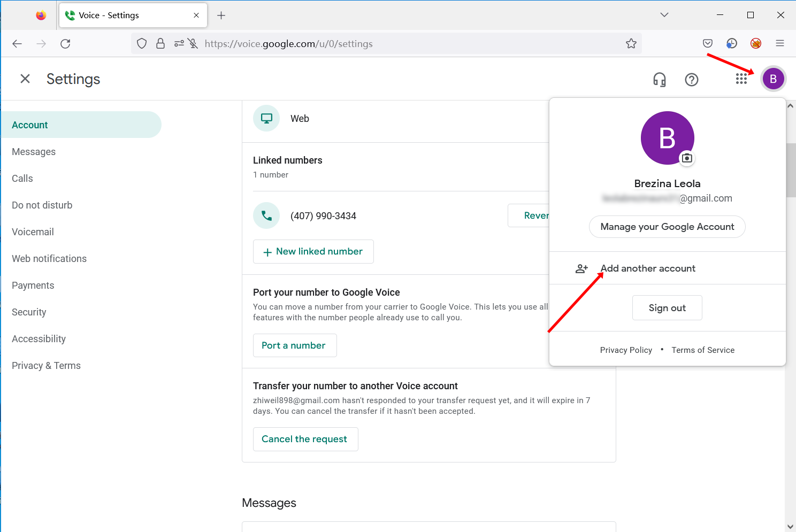Image resolution: width=796 pixels, height=532 pixels.
Task: Choose Add another account
Action: pos(668,268)
